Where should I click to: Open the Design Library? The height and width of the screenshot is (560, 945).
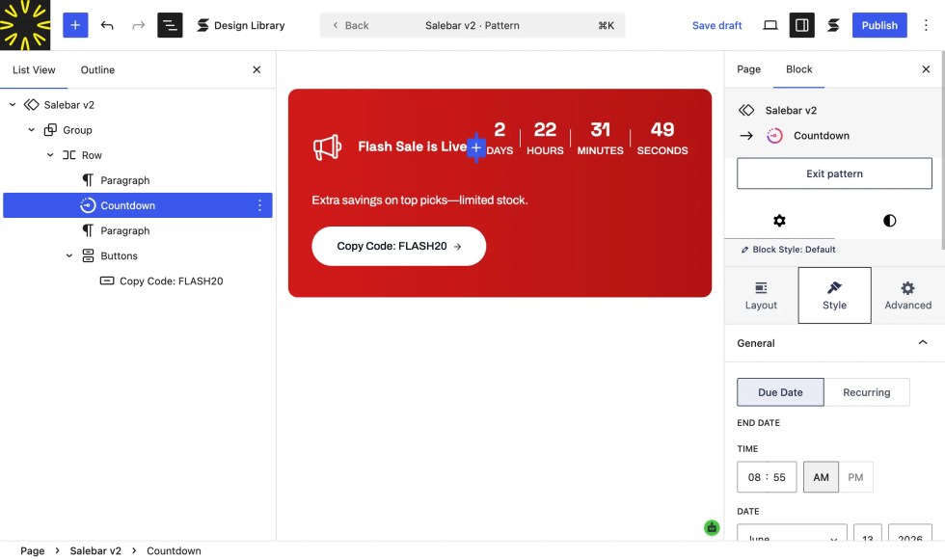[241, 25]
